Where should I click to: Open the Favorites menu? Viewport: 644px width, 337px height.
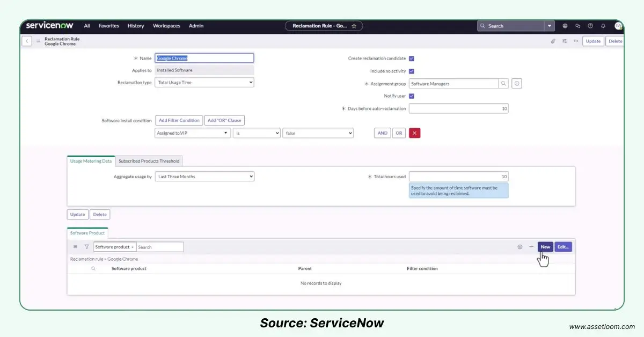[x=108, y=26]
